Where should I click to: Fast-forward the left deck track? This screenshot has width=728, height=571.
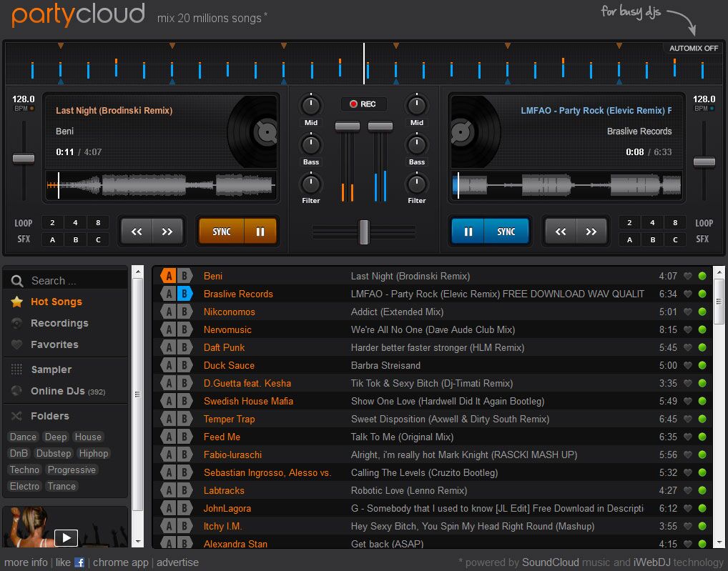click(167, 232)
